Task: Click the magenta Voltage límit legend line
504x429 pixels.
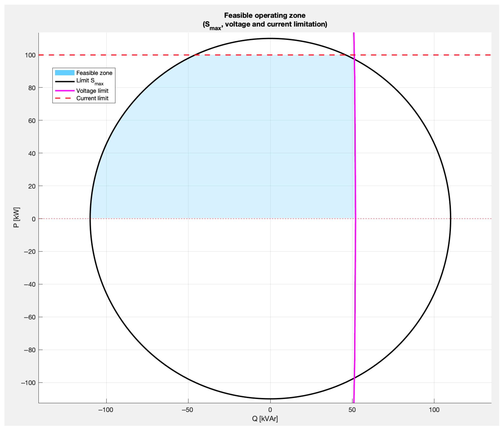Action: (x=64, y=91)
